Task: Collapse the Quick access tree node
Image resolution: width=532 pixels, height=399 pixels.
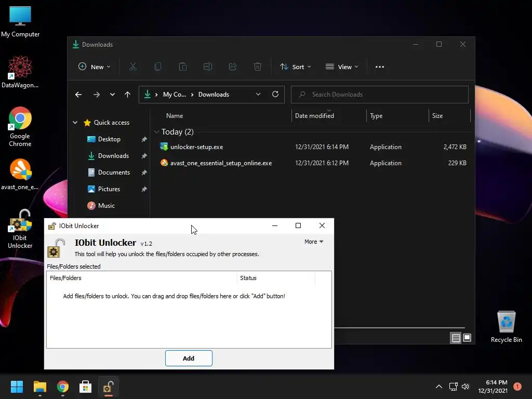Action: point(75,123)
